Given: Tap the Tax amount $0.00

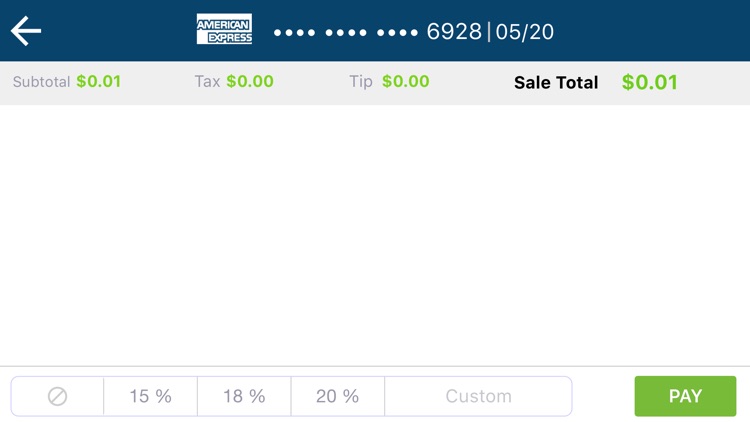Looking at the screenshot, I should [249, 82].
